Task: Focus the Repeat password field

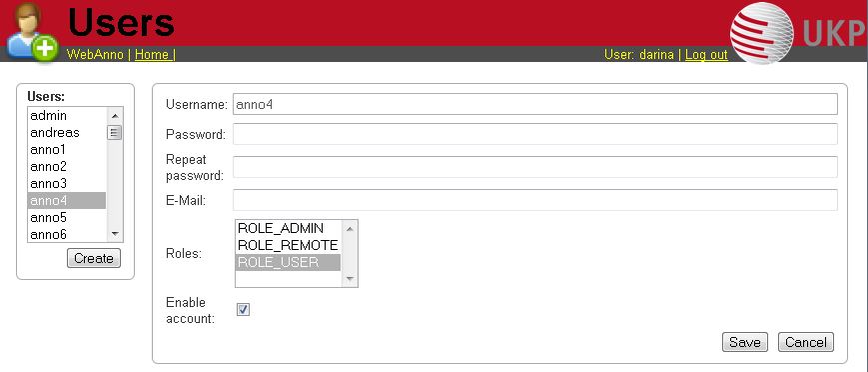Action: pyautogui.click(x=534, y=167)
